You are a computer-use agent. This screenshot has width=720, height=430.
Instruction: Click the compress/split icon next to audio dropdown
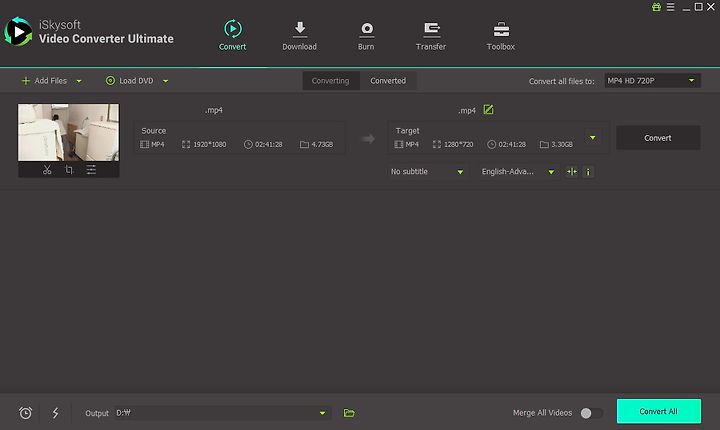[572, 172]
